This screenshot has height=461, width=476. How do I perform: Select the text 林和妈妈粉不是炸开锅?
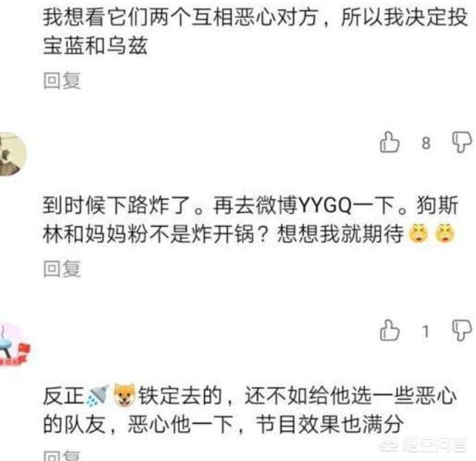pos(148,234)
